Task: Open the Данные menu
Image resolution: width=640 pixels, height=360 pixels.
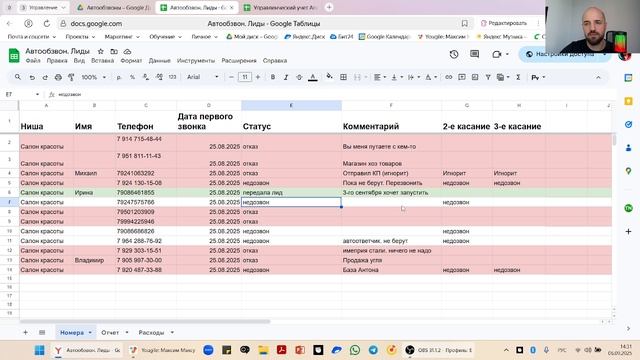Action: click(159, 60)
